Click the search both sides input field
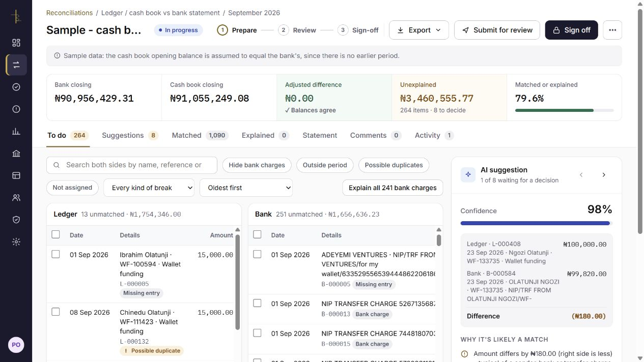The image size is (644, 362). coord(132,165)
